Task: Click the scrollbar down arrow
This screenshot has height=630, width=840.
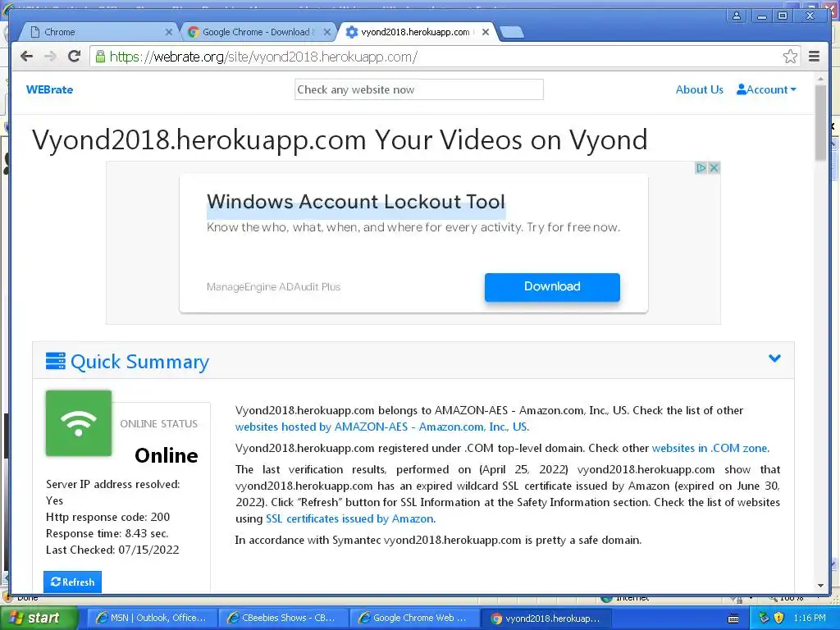Action: [x=820, y=586]
